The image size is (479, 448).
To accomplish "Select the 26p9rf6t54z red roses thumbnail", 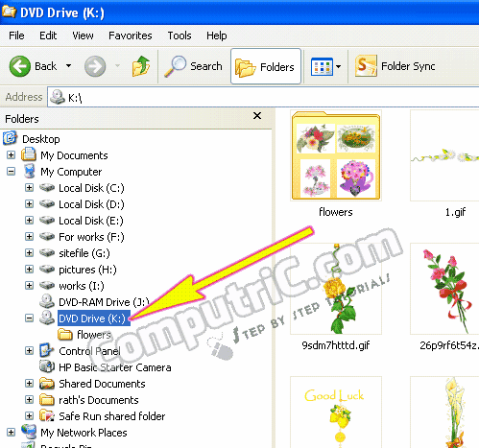I will (444, 289).
